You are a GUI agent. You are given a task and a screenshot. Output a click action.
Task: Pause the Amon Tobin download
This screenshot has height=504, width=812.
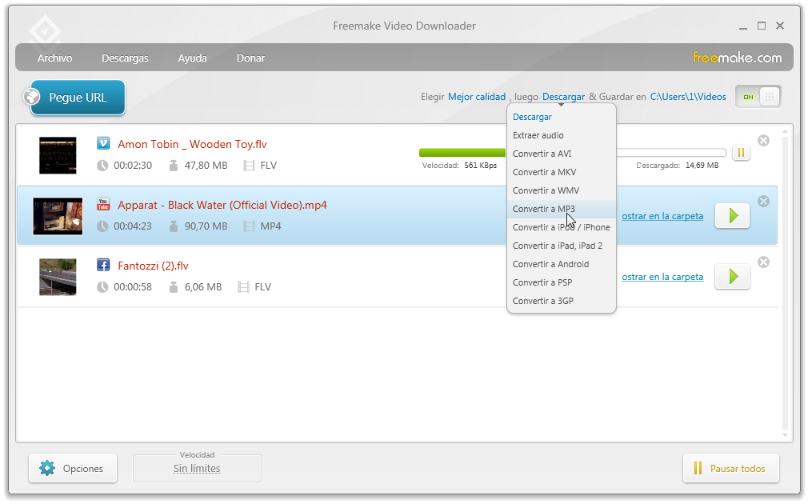[x=741, y=152]
